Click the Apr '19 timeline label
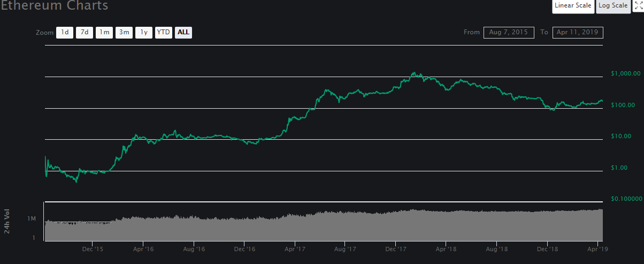The height and width of the screenshot is (264, 644). pos(597,248)
